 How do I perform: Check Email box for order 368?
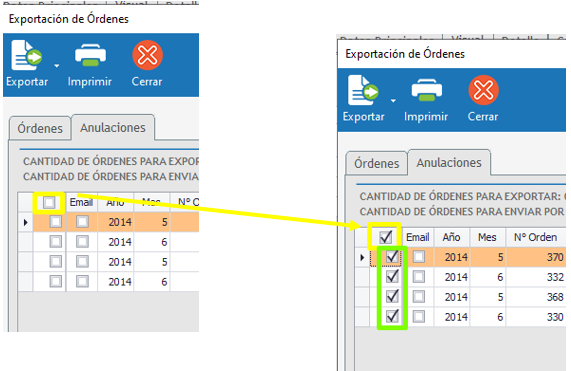(x=419, y=296)
